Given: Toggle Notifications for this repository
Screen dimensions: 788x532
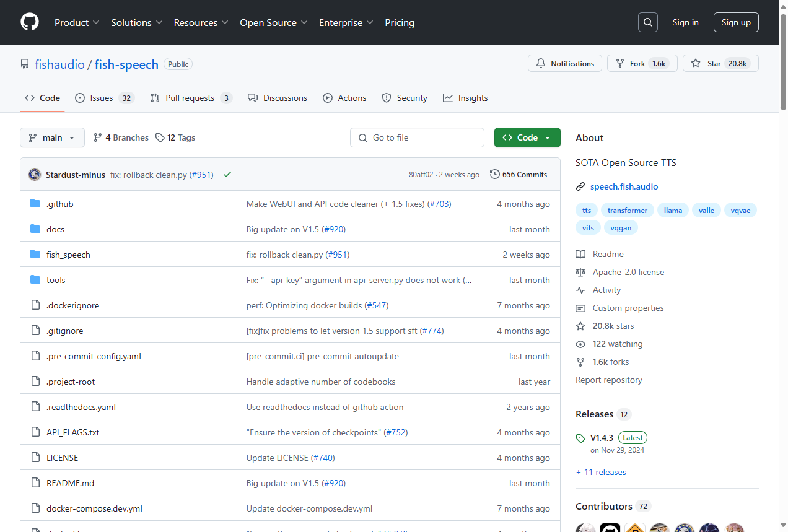Looking at the screenshot, I should [x=564, y=64].
